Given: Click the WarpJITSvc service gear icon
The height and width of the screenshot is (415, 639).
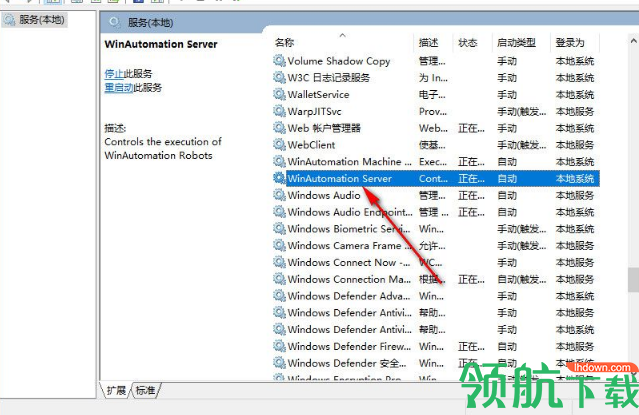Looking at the screenshot, I should [279, 111].
